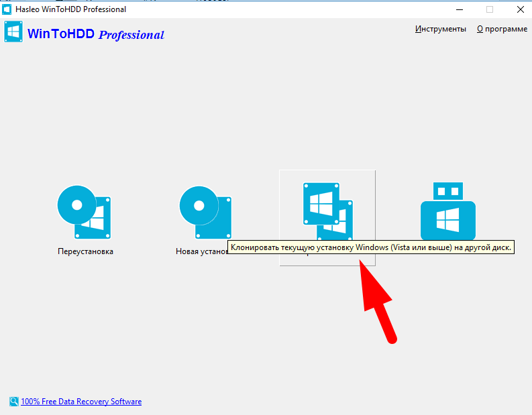Launch the System Clone dual-drive icon
Viewport: 532px width, 415px height.
tap(328, 211)
